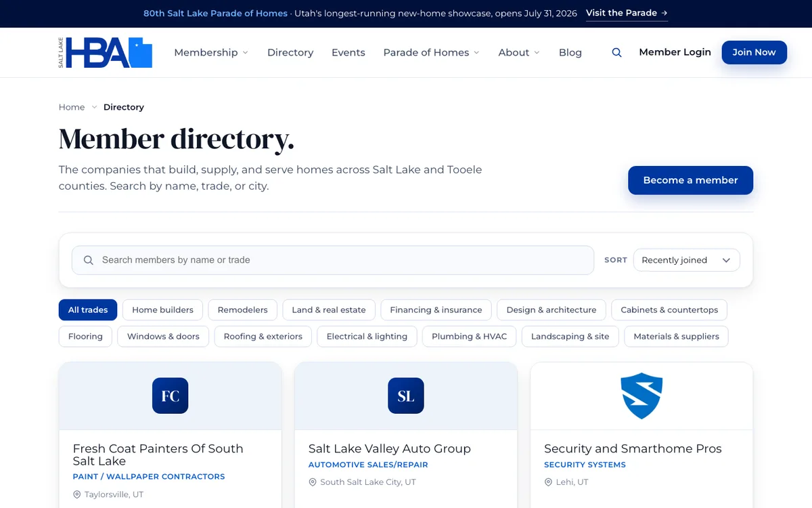Filter by Land & real estate
Viewport: 812px width, 508px height.
click(329, 310)
